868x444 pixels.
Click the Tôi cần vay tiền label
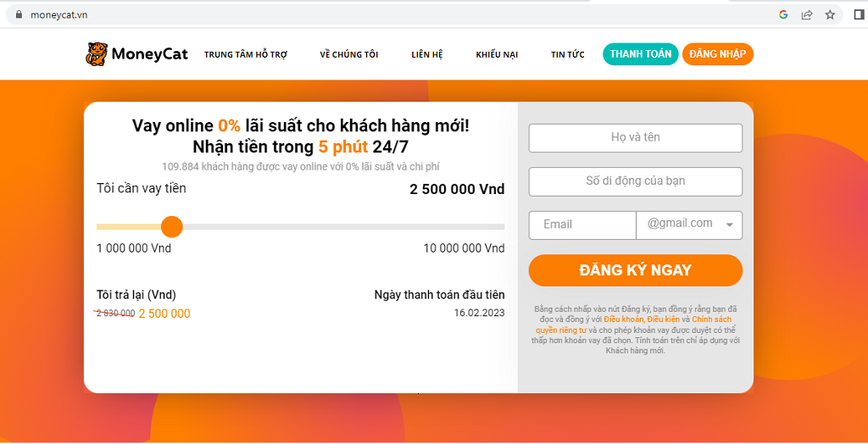click(142, 188)
